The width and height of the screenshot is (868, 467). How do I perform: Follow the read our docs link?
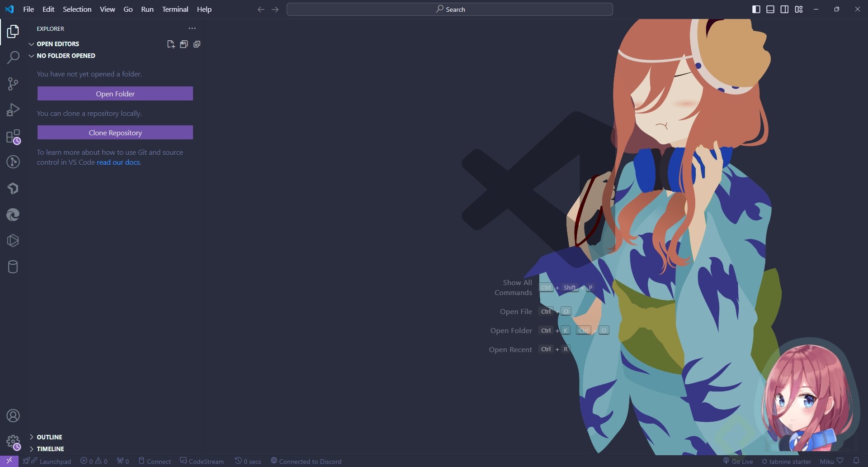(119, 162)
